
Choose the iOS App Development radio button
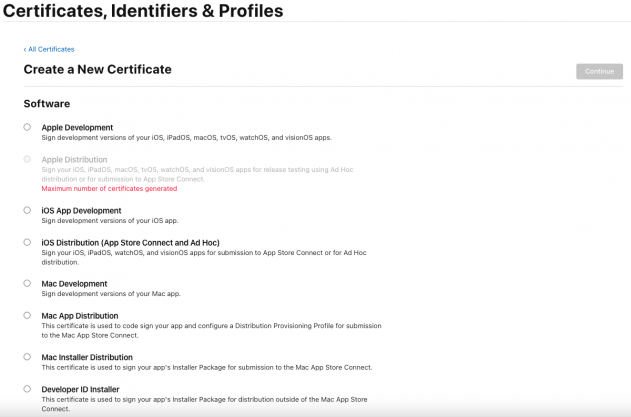[28, 210]
